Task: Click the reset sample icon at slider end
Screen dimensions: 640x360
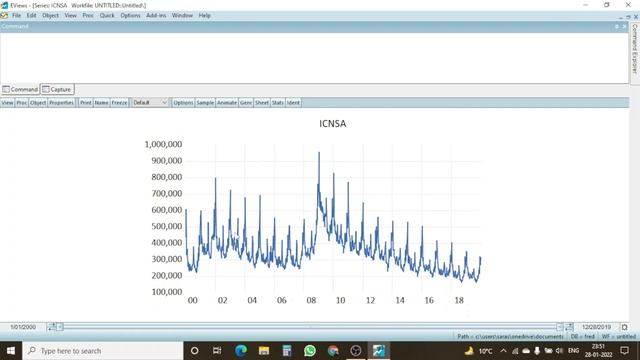Action: click(624, 327)
